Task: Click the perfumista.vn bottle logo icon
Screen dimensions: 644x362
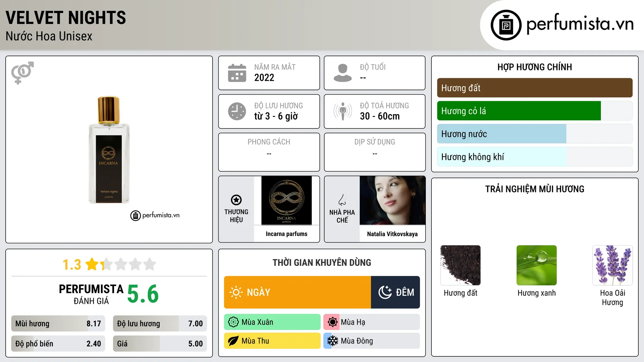Action: [x=506, y=25]
